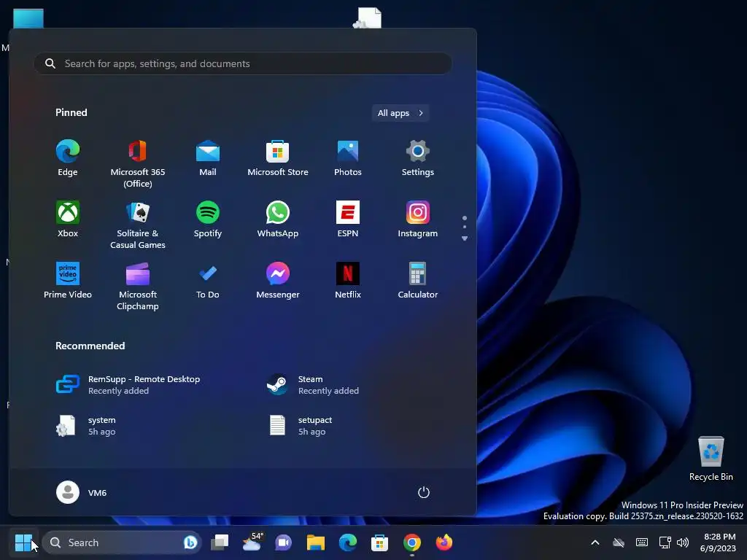The height and width of the screenshot is (560, 747).
Task: Open the touch keyboard tray icon
Action: [642, 542]
